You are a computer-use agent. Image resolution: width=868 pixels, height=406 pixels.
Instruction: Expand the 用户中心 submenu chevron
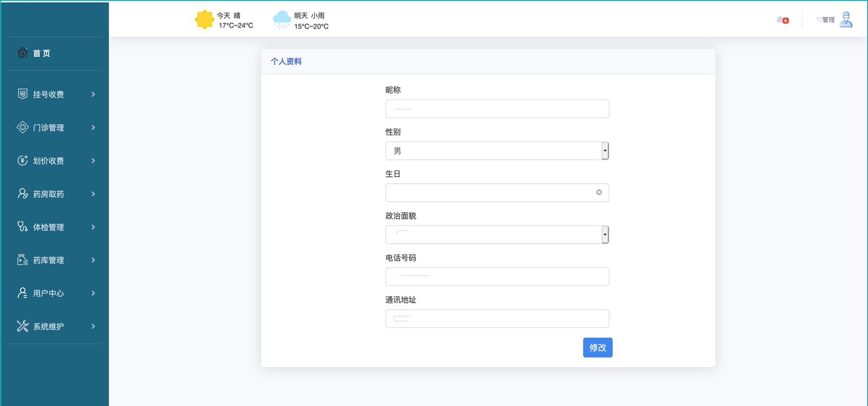[93, 293]
